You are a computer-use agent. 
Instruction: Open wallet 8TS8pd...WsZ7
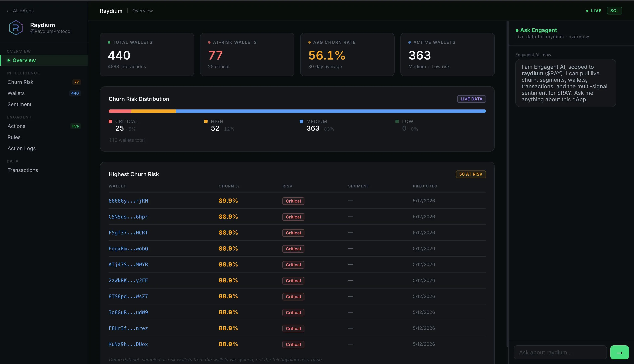pyautogui.click(x=128, y=296)
